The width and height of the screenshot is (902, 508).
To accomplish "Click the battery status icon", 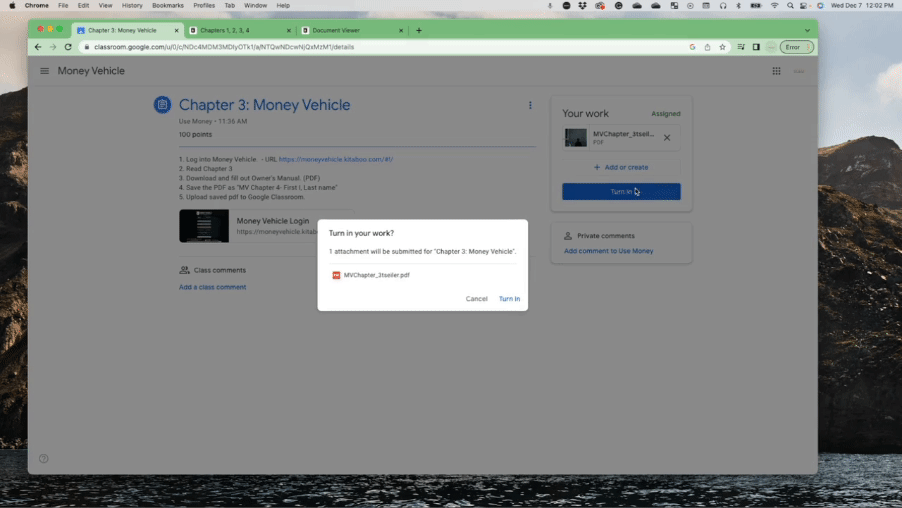I will pos(756,6).
